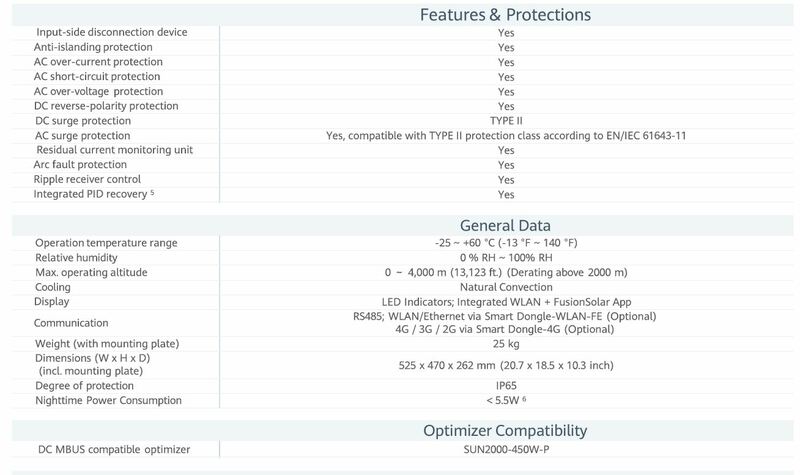The height and width of the screenshot is (475, 800).
Task: Click the General Data section heading
Action: tap(505, 225)
